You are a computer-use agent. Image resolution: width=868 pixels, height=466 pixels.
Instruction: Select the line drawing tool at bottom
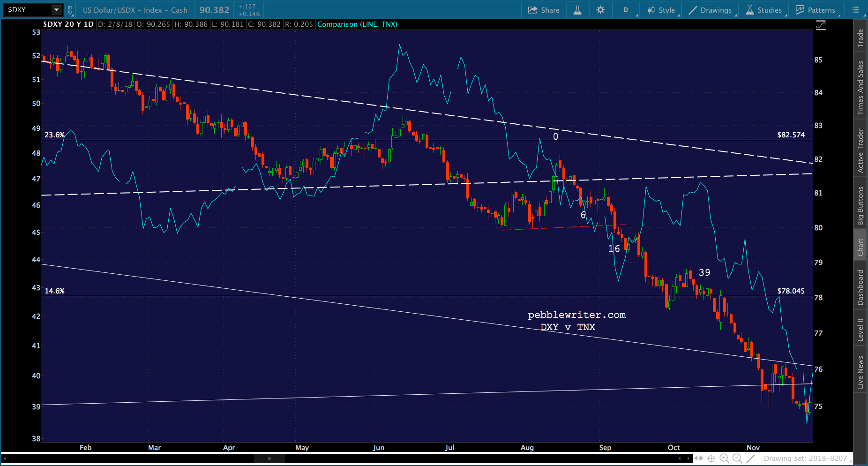pyautogui.click(x=750, y=458)
